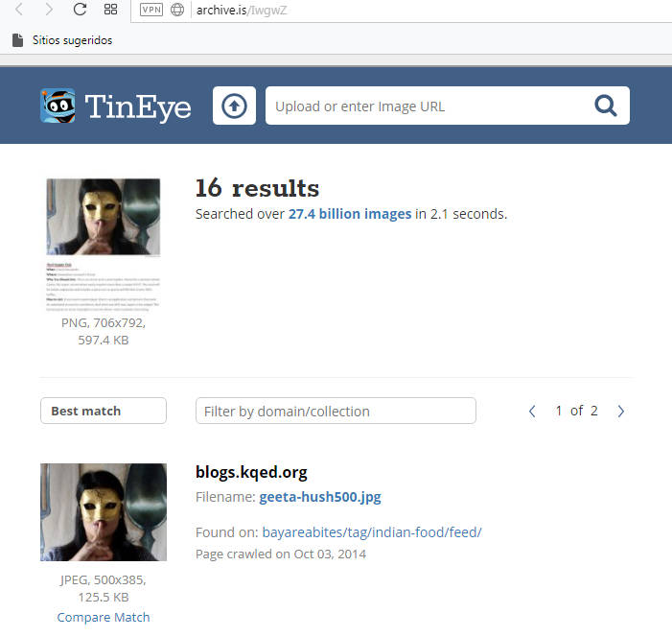Click the upload image arrow button
The image size is (672, 637).
tap(234, 106)
